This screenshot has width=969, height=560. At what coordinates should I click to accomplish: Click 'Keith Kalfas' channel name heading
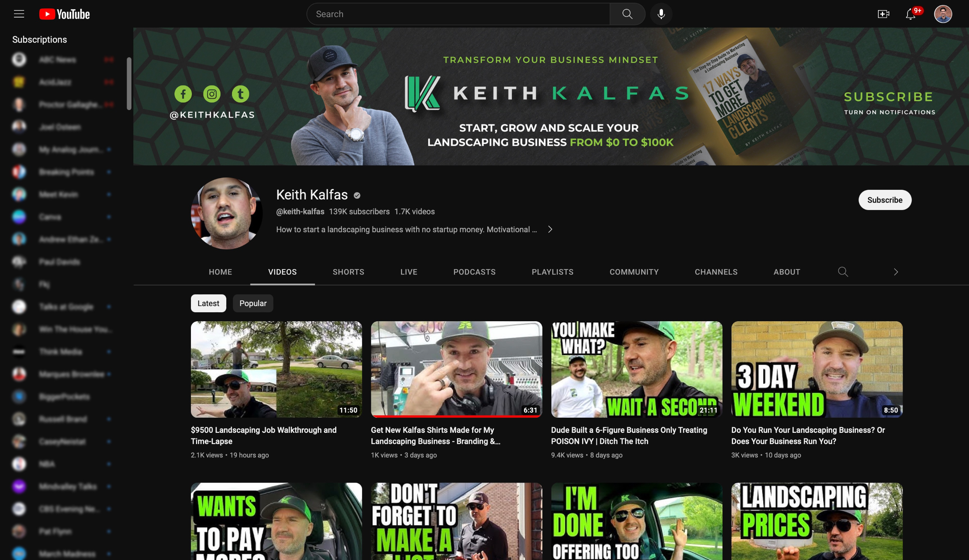[312, 194]
